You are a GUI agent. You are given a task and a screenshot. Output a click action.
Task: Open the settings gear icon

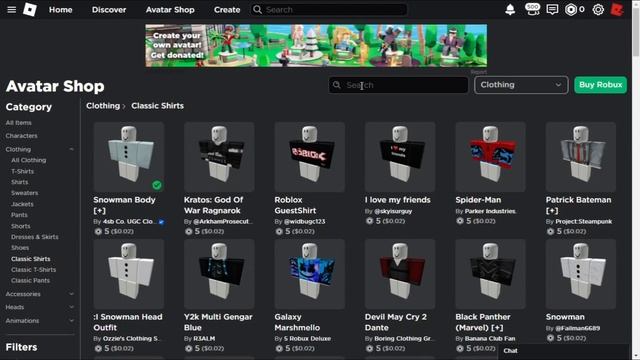tap(598, 9)
